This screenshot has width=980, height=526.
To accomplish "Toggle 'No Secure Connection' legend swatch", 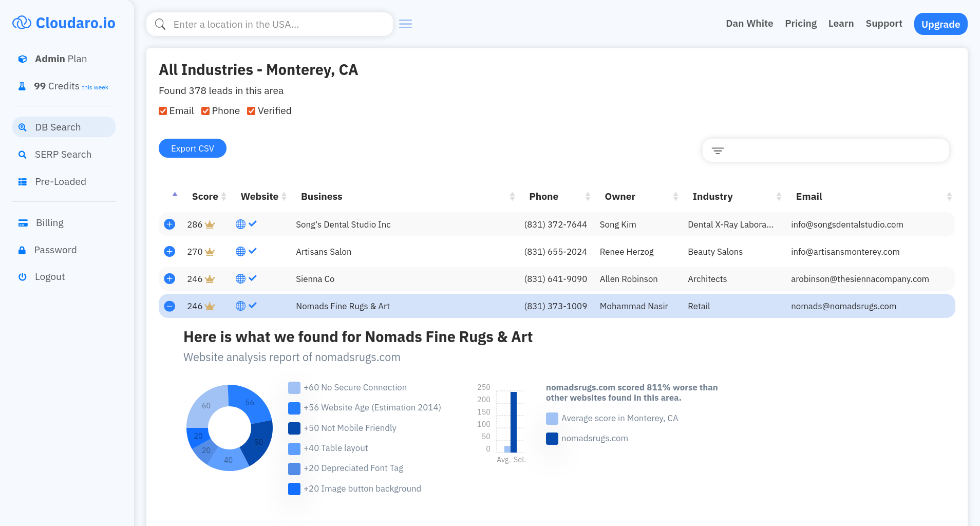I will (294, 388).
